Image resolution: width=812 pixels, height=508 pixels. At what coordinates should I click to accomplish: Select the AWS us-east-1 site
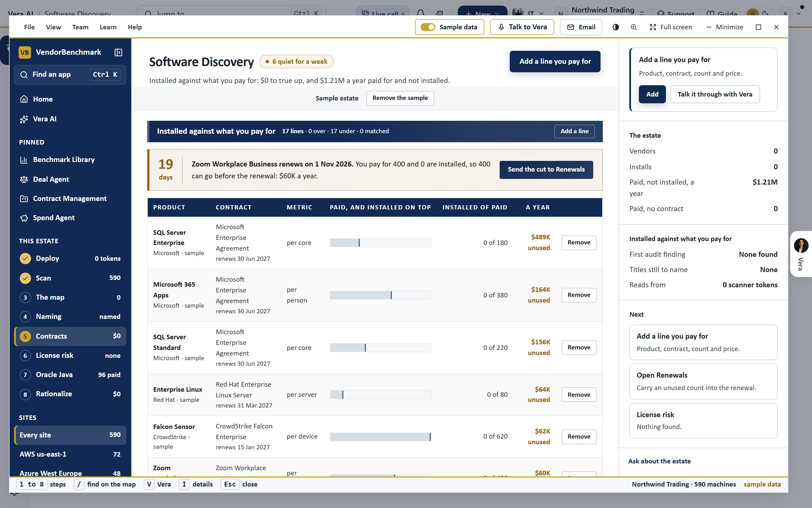coord(70,454)
